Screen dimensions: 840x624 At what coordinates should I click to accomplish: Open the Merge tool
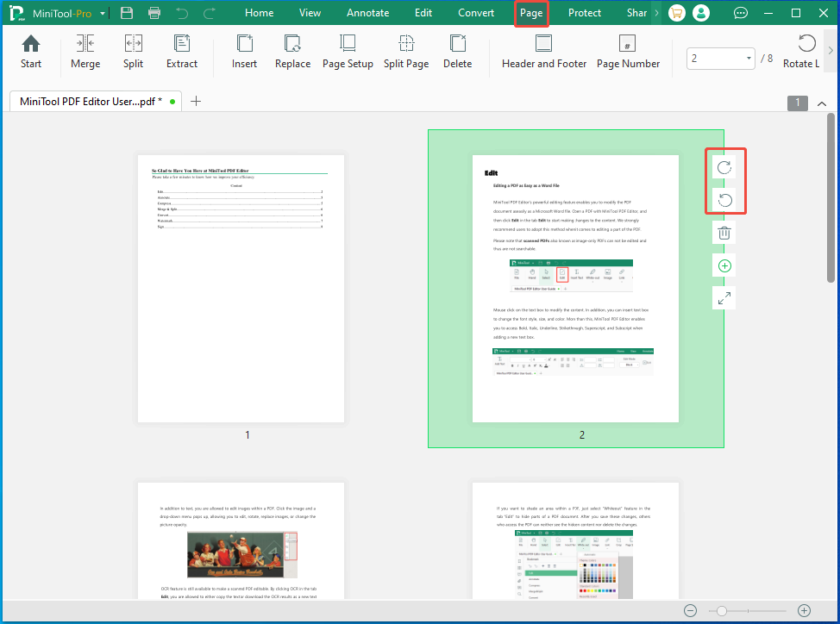85,52
